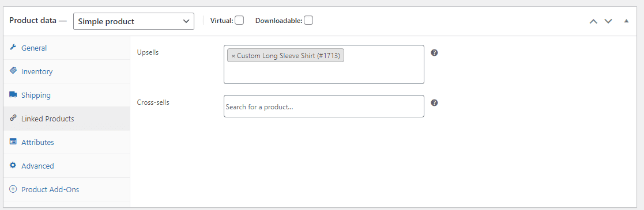Remove Custom Long Sleeve Shirt upsell

pyautogui.click(x=234, y=56)
